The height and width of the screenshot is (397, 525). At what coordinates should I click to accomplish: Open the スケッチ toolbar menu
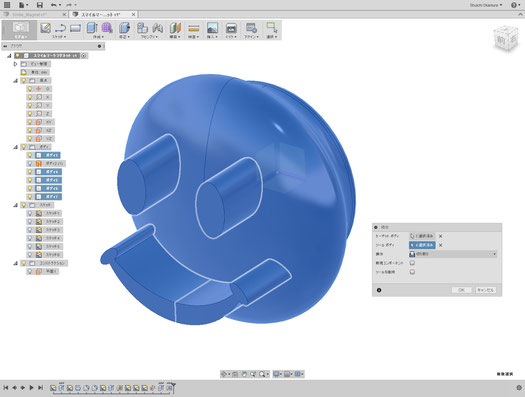click(x=59, y=36)
